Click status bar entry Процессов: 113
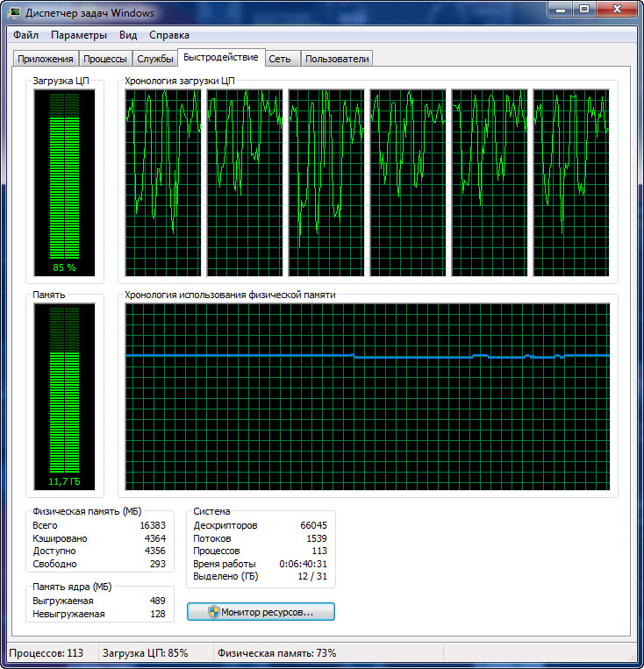Image resolution: width=644 pixels, height=669 pixels. 47,653
